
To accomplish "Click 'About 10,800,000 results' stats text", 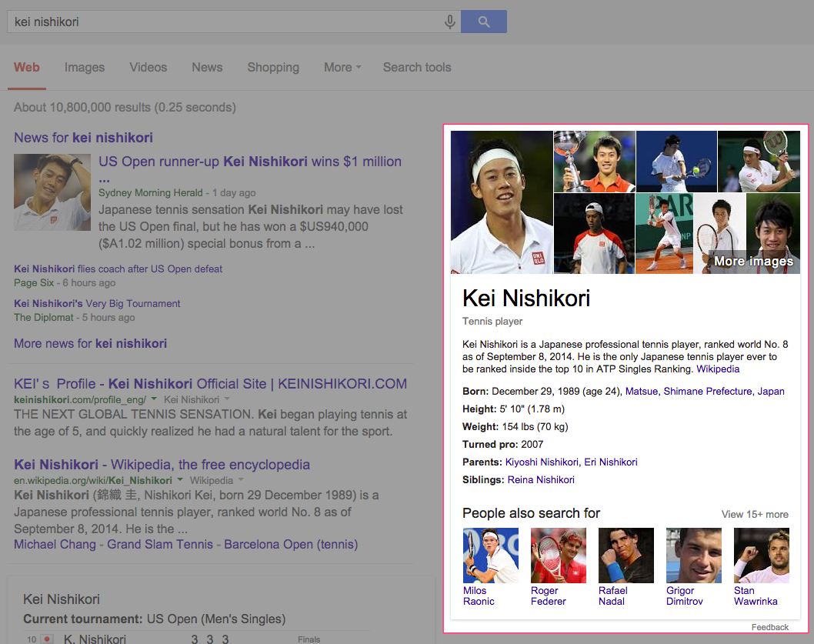I will pos(125,108).
